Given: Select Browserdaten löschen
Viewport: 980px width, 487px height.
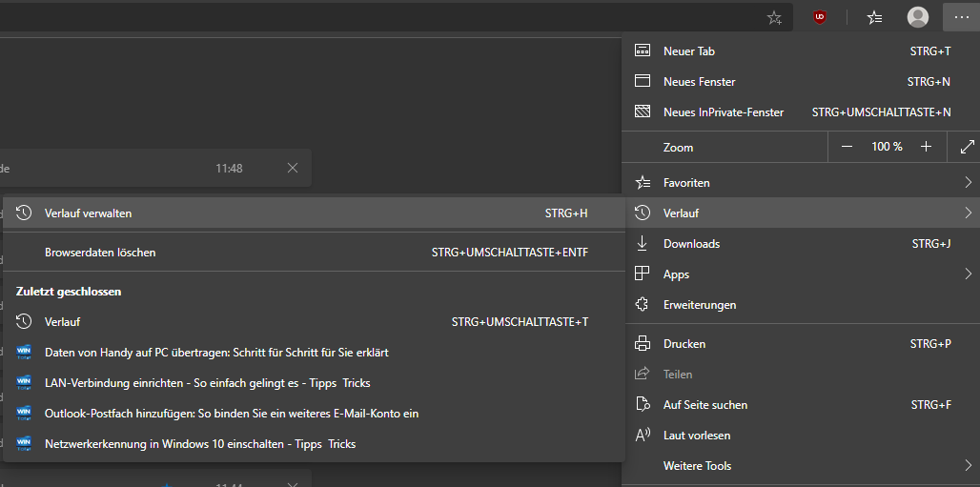Looking at the screenshot, I should click(x=100, y=253).
